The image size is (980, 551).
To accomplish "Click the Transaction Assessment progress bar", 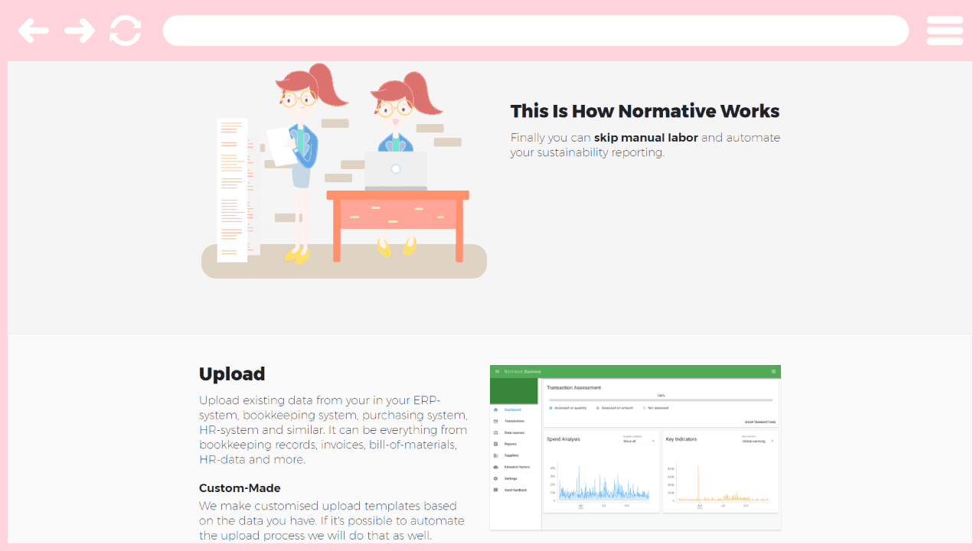I will click(x=661, y=400).
